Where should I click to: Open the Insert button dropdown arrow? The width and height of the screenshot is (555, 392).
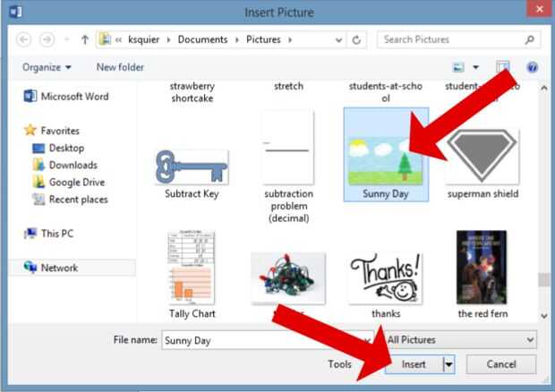click(448, 364)
